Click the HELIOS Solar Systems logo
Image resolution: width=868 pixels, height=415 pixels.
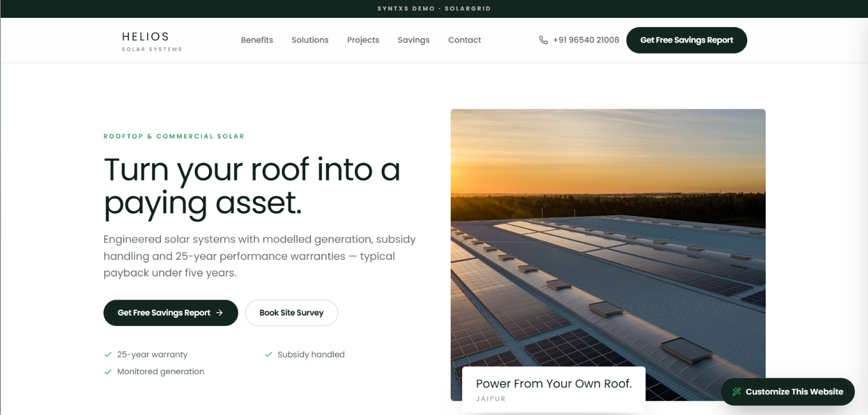pyautogui.click(x=152, y=41)
